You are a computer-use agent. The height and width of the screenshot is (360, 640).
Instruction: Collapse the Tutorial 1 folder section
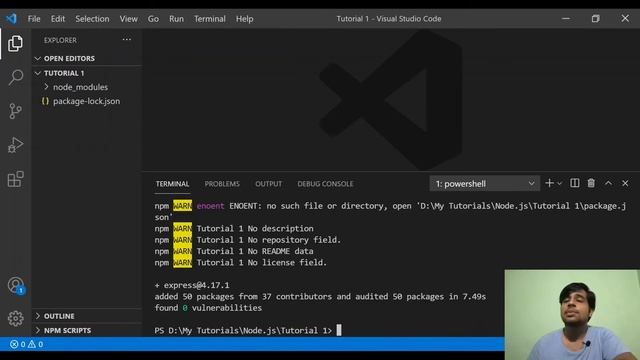tap(87, 73)
